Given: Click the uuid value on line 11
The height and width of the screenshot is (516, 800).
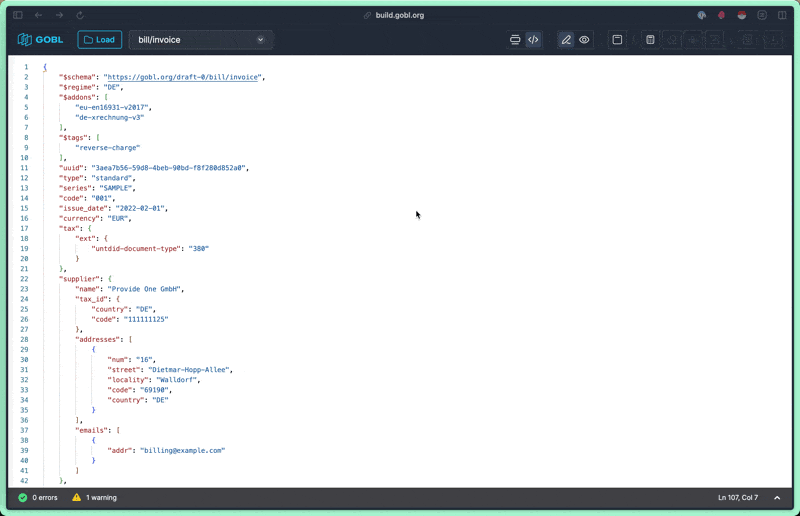Looking at the screenshot, I should (x=168, y=168).
